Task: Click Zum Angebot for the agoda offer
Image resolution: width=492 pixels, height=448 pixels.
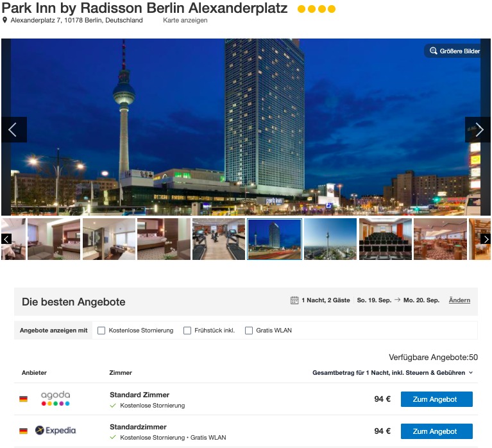Action: (x=436, y=399)
